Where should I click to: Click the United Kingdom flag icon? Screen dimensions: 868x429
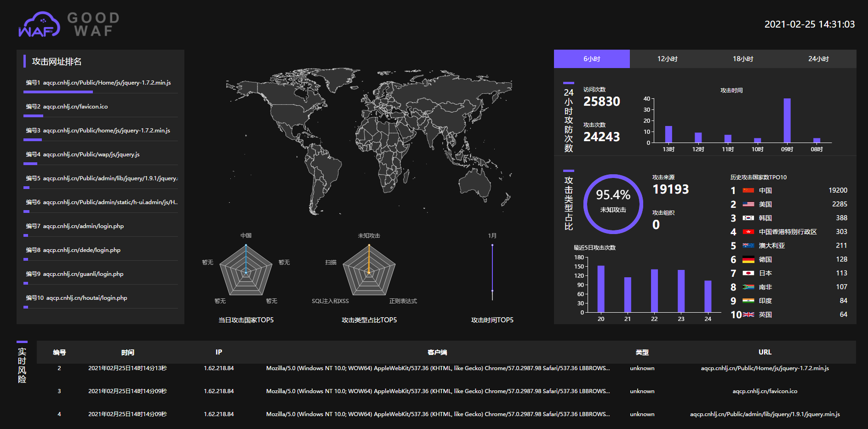[748, 315]
